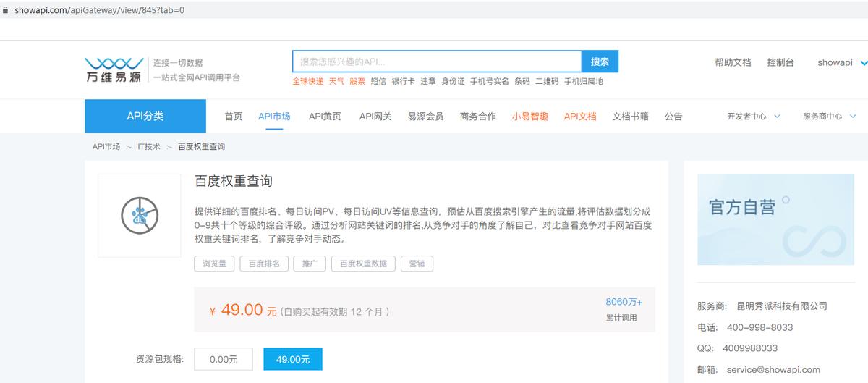The image size is (868, 383).
Task: Expand the showapi account dropdown
Action: pos(842,63)
